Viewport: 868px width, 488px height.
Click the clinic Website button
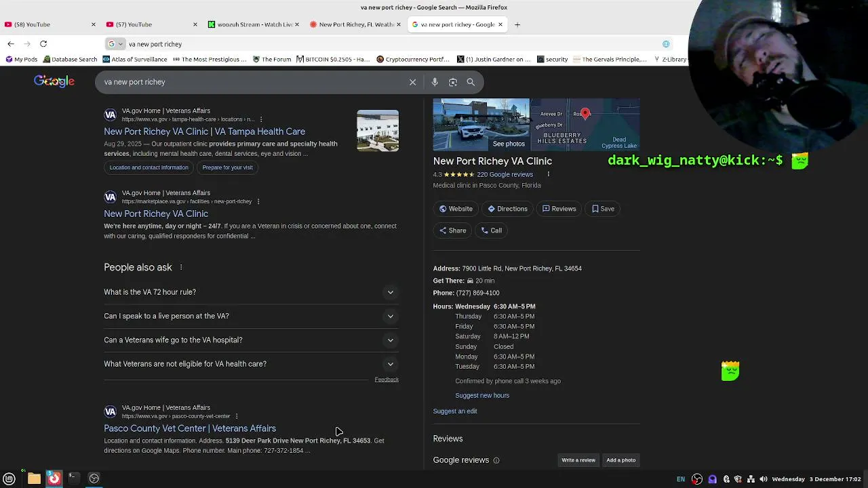456,209
